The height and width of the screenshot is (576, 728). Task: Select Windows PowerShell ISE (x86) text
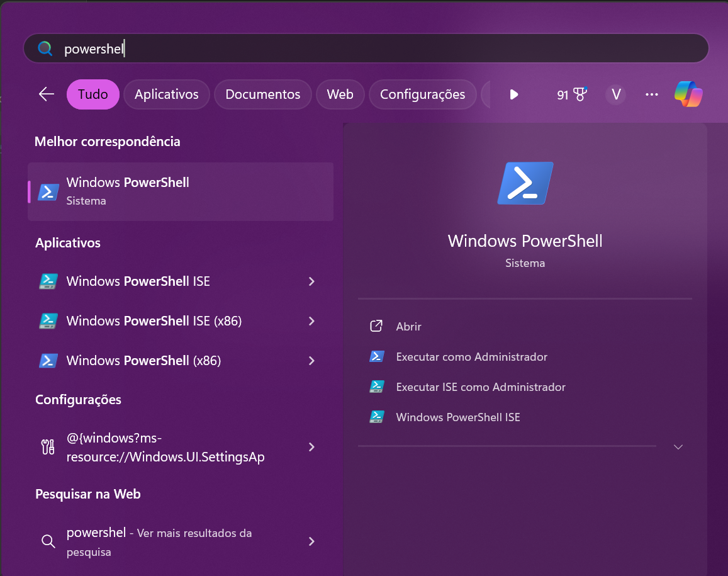[154, 321]
